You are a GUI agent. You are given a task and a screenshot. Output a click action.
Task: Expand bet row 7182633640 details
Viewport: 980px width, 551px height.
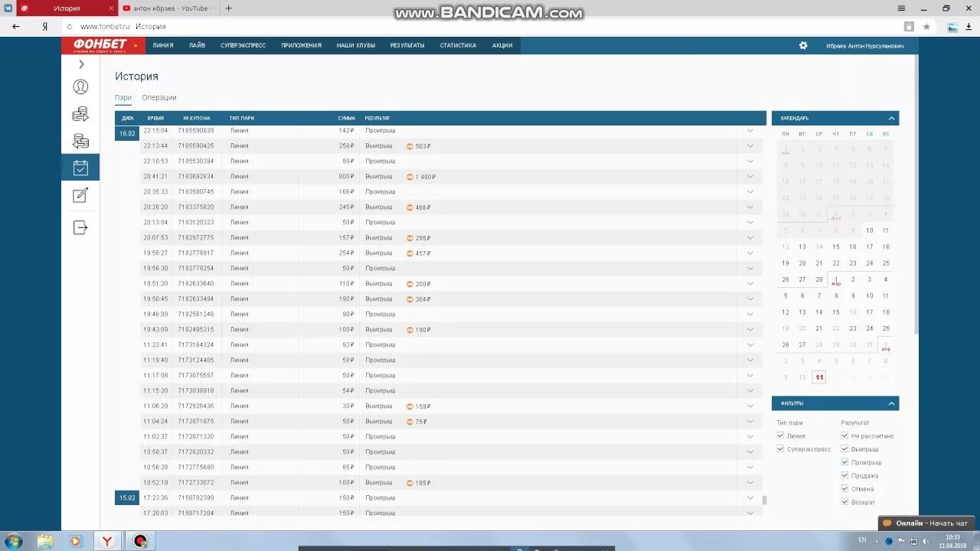click(x=750, y=284)
